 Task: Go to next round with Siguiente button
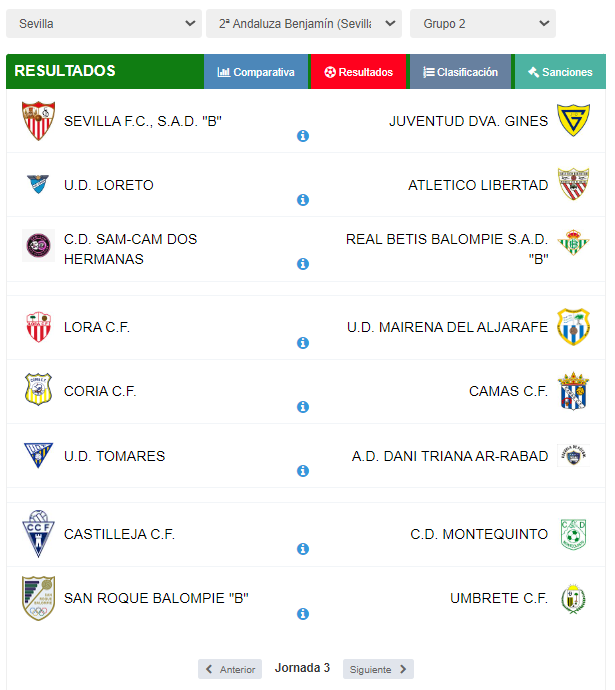point(378,669)
